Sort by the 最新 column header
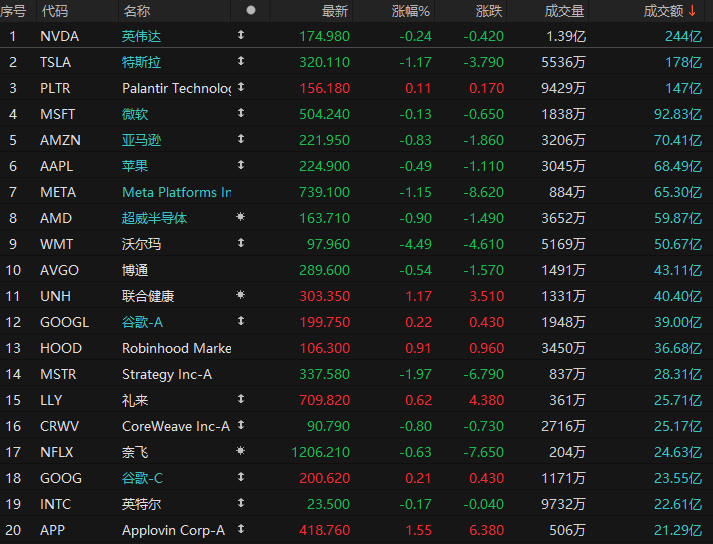 [335, 11]
